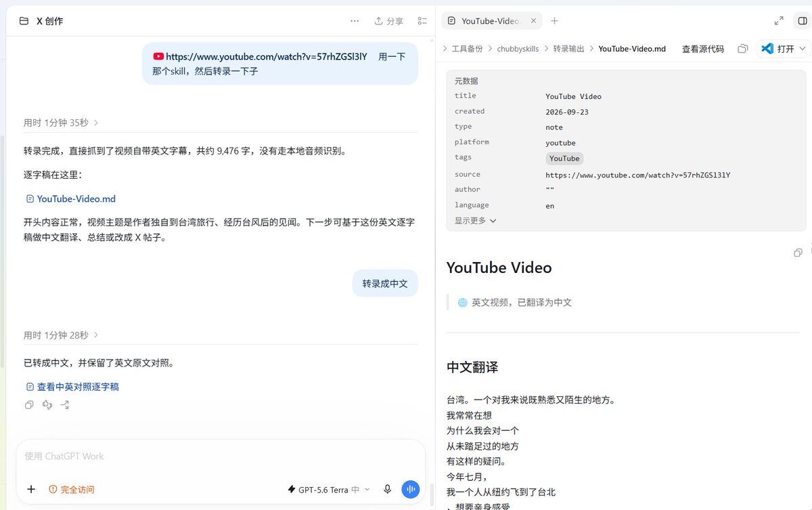Image resolution: width=812 pixels, height=510 pixels.
Task: Copy document content icon above heading
Action: pyautogui.click(x=798, y=253)
